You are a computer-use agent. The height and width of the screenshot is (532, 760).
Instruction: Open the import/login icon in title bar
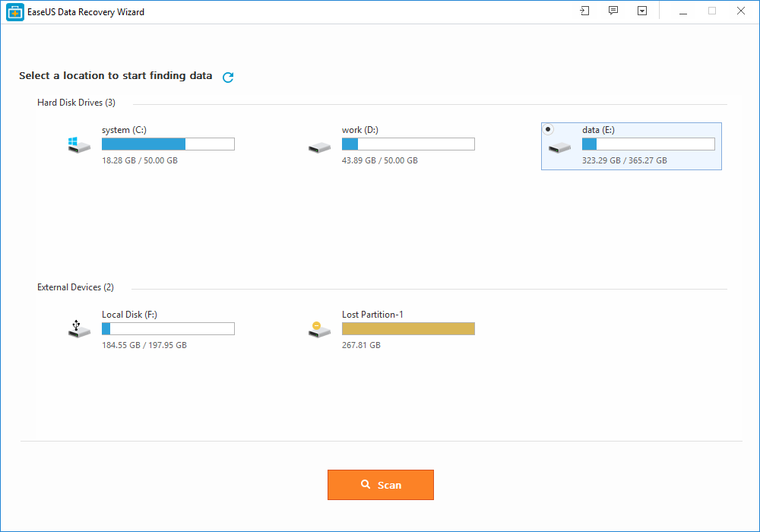tap(584, 11)
